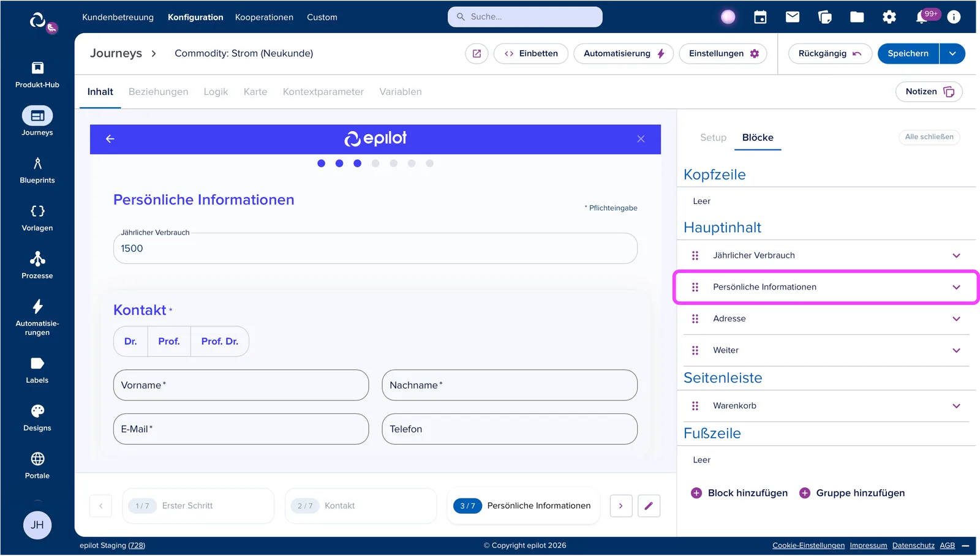Click Automatisierung button

624,54
